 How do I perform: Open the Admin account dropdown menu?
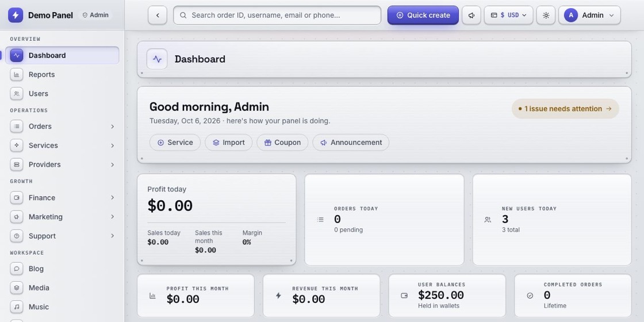pyautogui.click(x=589, y=15)
